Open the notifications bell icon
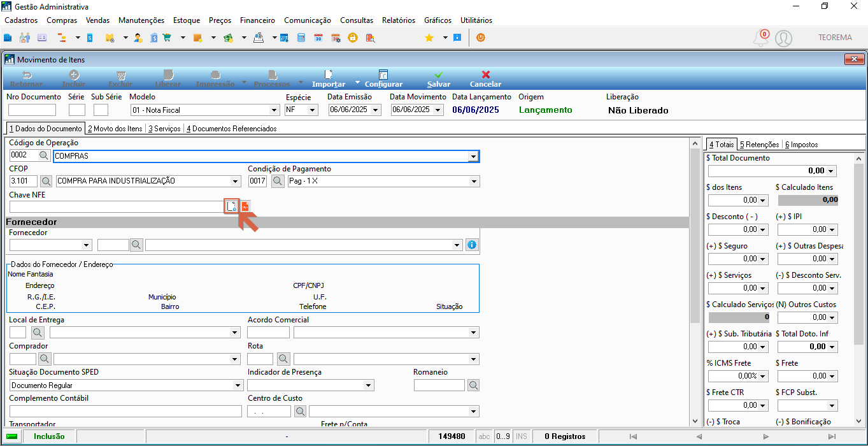 coord(760,38)
